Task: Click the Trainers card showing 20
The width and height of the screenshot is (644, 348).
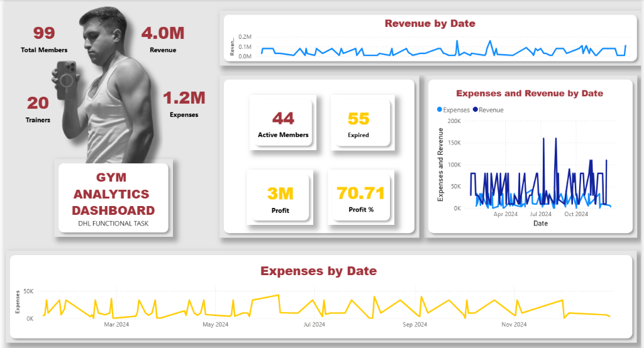Action: pyautogui.click(x=38, y=108)
